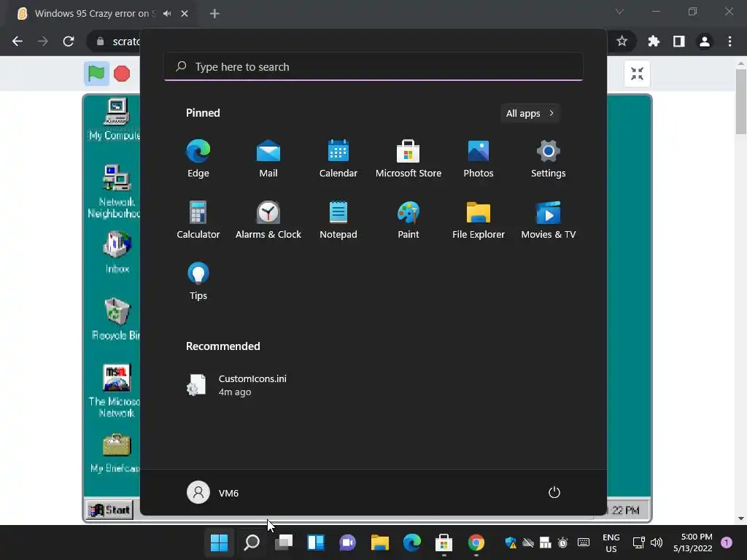Open the Chrome side panel icon
The height and width of the screenshot is (560, 747).
click(679, 42)
